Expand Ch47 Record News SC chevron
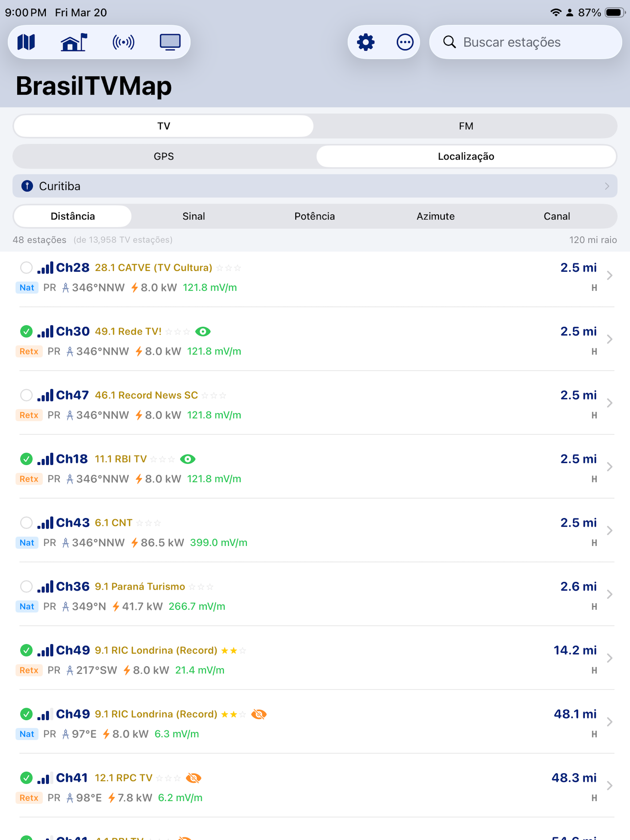This screenshot has height=840, width=630. click(x=609, y=403)
